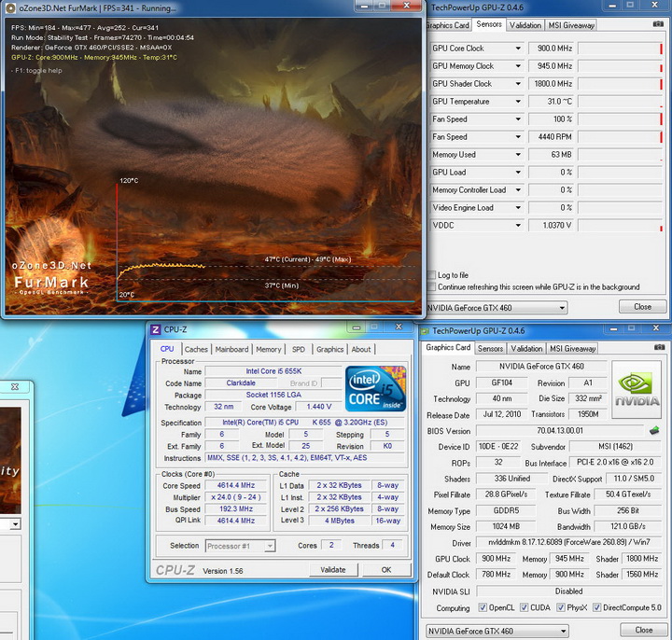The image size is (672, 640).
Task: Click the GPU Core Clock sensor graph
Action: pyautogui.click(x=620, y=49)
